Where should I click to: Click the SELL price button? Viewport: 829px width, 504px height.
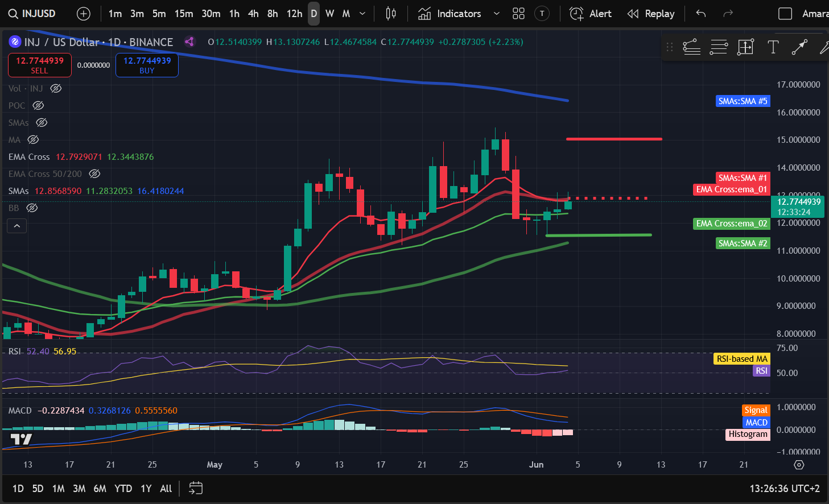pyautogui.click(x=40, y=65)
